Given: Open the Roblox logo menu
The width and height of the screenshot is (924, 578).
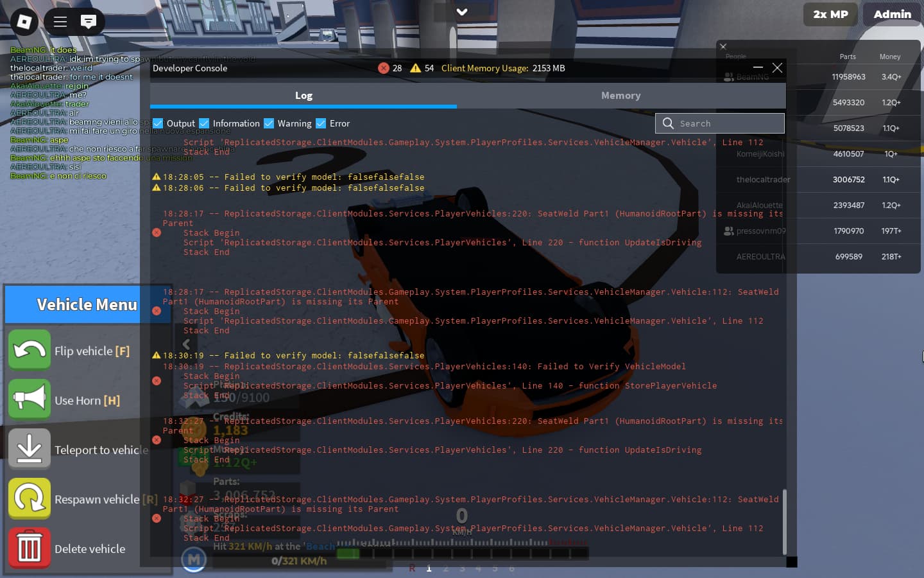Looking at the screenshot, I should tap(24, 22).
